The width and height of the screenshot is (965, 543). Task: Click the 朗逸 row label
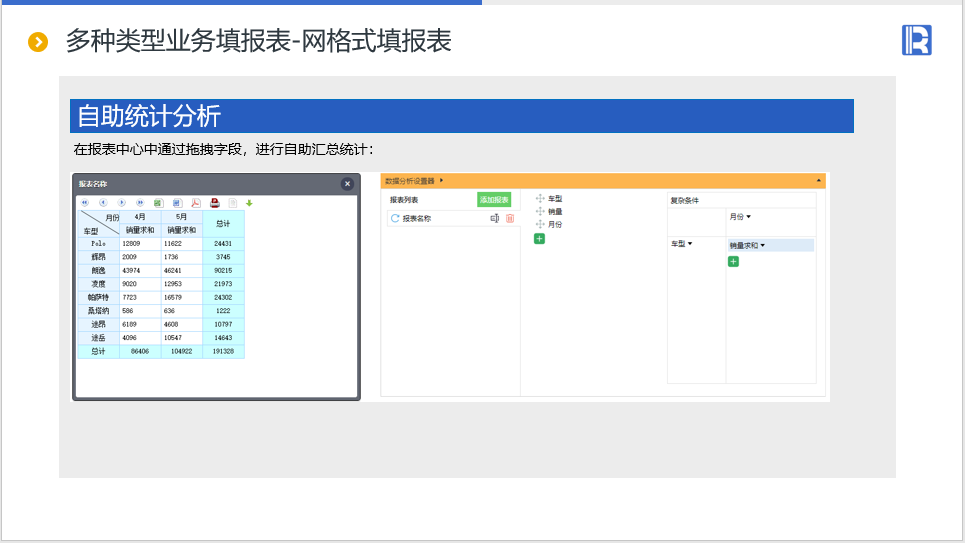[98, 270]
